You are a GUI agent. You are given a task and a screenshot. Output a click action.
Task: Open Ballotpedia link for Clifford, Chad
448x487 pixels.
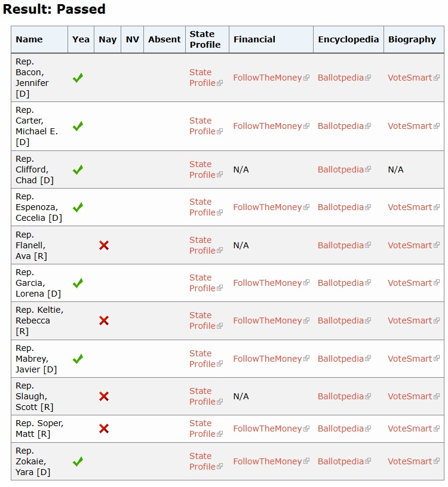pos(344,169)
